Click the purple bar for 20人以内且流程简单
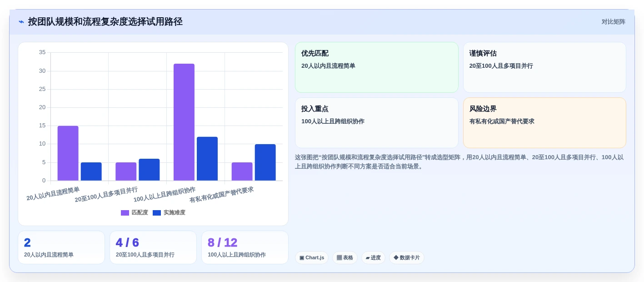644x282 pixels. tap(68, 153)
